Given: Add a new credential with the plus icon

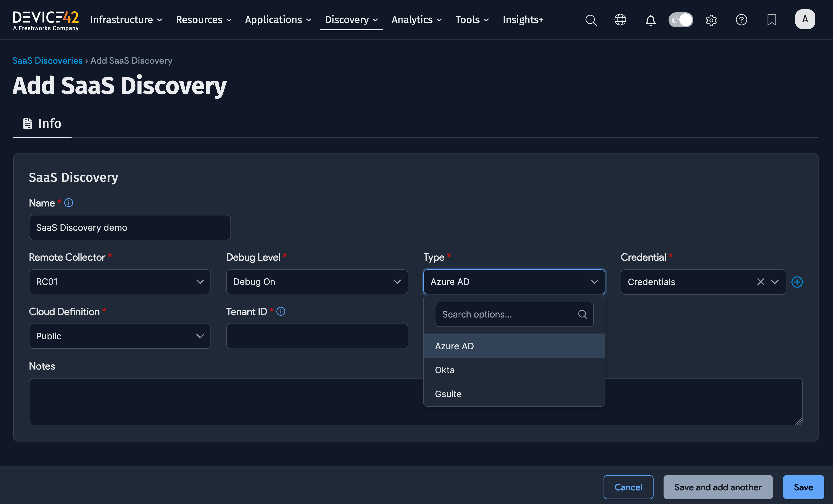Looking at the screenshot, I should click(797, 282).
